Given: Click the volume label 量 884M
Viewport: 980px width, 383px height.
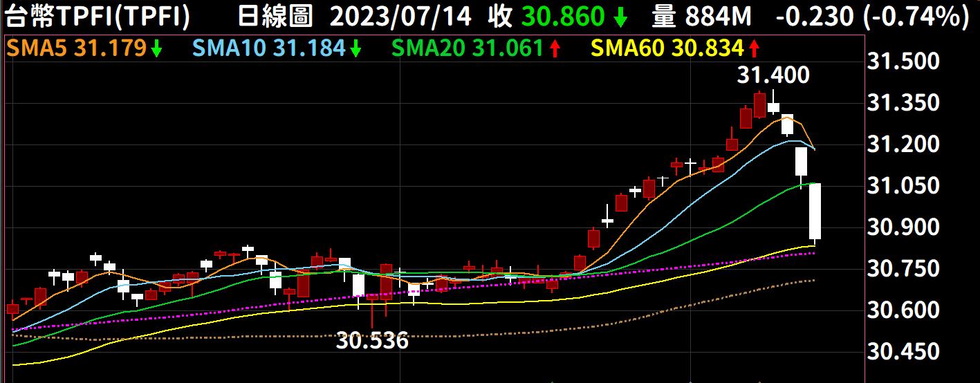Looking at the screenshot, I should pos(701,17).
